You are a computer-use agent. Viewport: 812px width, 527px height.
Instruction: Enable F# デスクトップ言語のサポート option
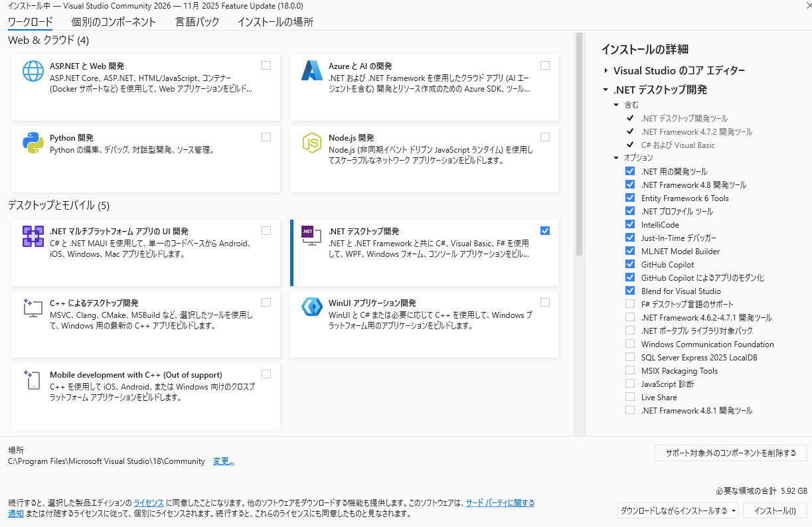point(630,304)
